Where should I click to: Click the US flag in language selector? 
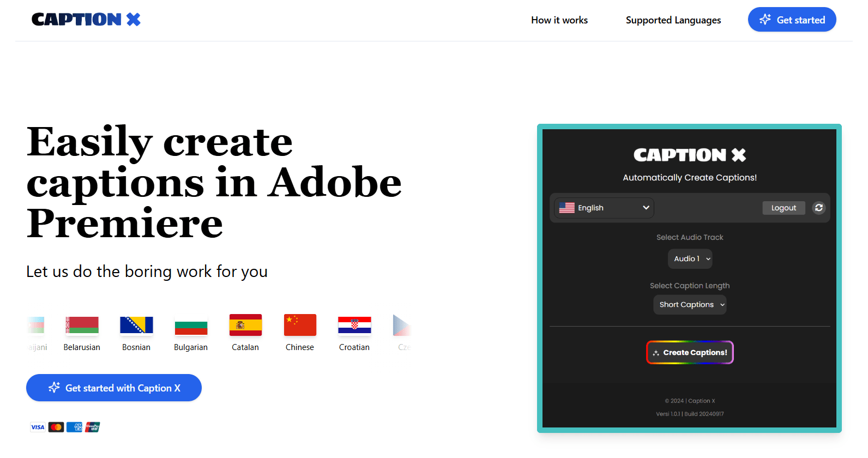point(567,208)
